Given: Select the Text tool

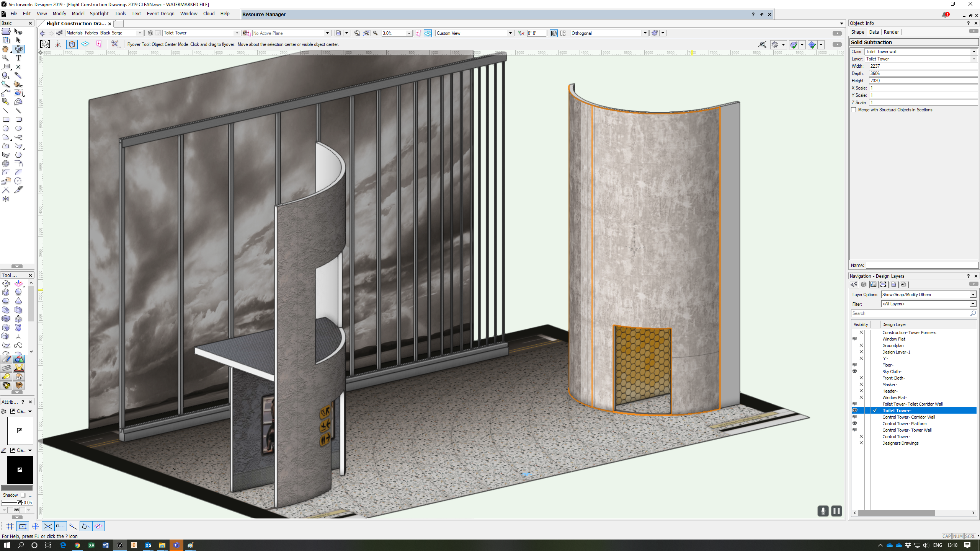Looking at the screenshot, I should click(x=18, y=58).
